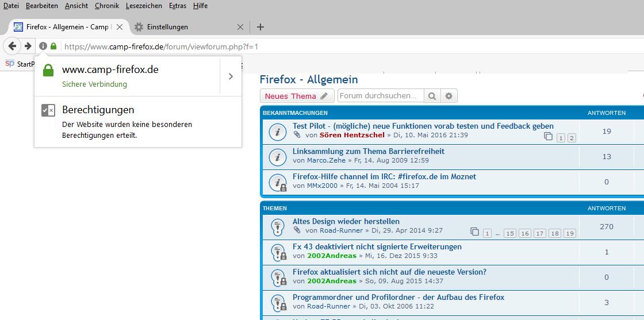
Task: Click the green padlock in the address bar
Action: [53, 47]
